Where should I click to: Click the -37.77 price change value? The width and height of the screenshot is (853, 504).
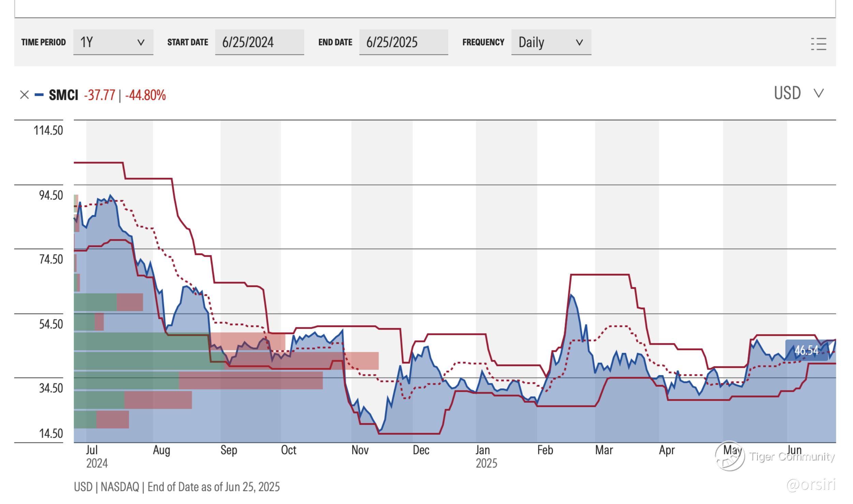(100, 95)
